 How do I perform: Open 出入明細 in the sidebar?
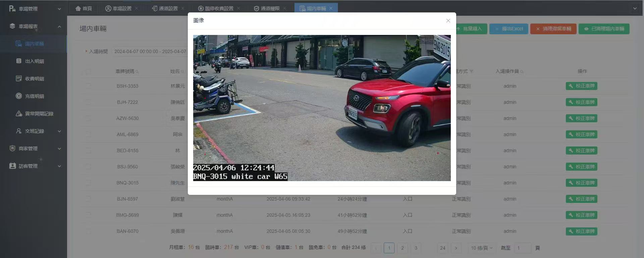coord(34,61)
